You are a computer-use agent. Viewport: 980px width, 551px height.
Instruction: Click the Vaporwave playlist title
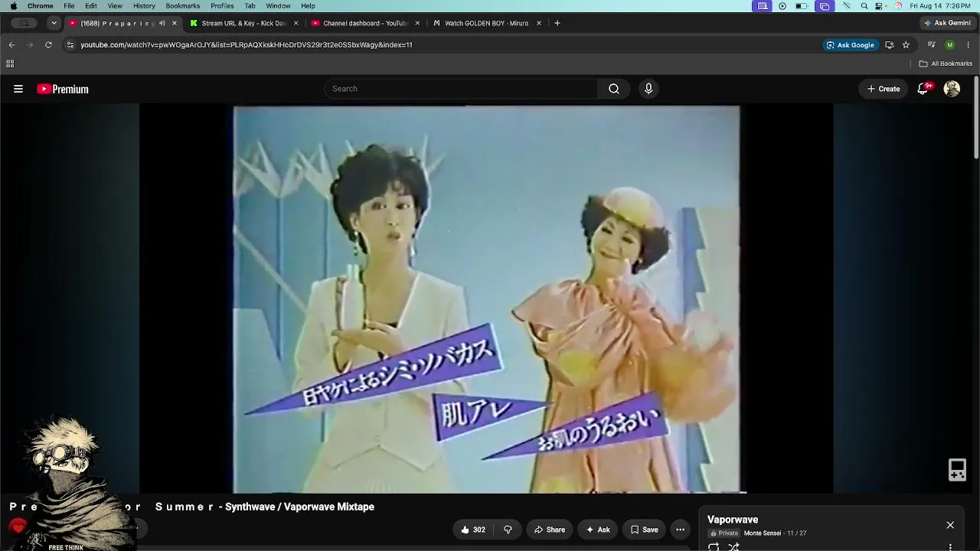733,520
